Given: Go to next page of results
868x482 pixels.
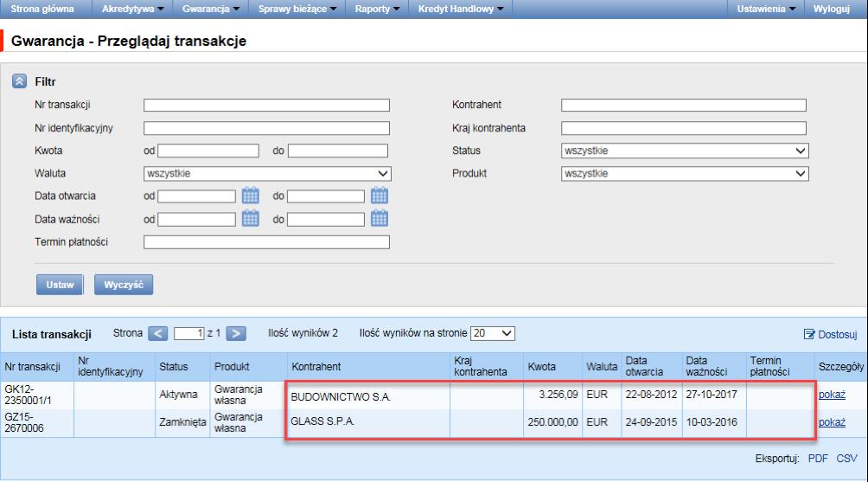Looking at the screenshot, I should [236, 333].
